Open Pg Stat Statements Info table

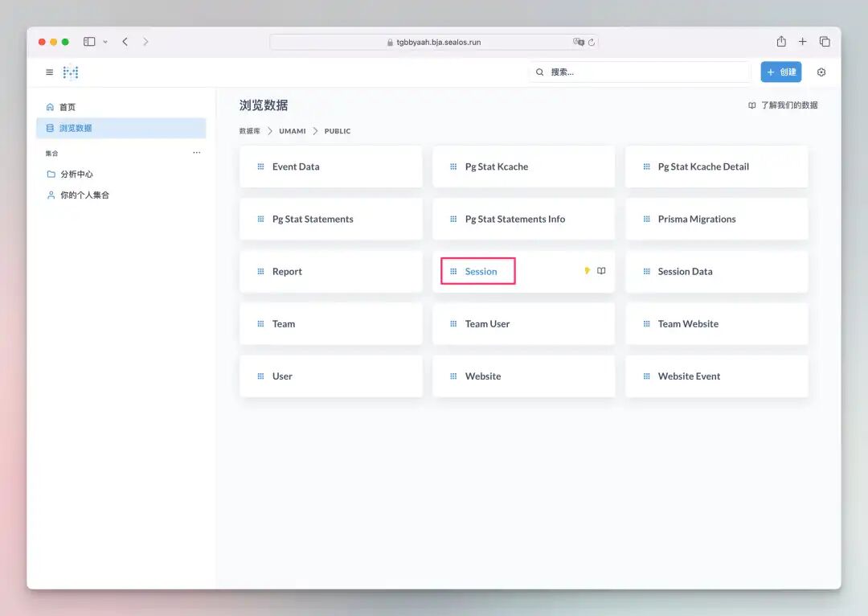pyautogui.click(x=524, y=220)
